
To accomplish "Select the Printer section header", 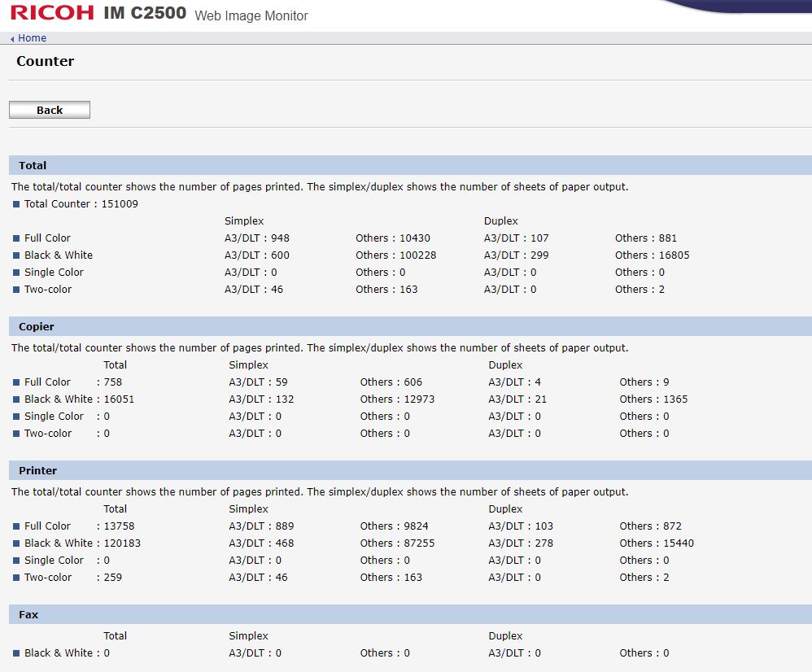I will tap(410, 470).
